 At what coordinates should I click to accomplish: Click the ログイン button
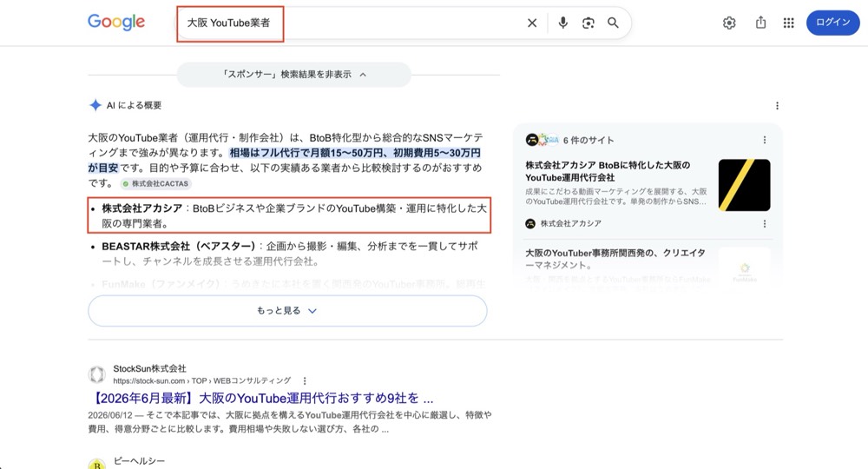tap(832, 23)
